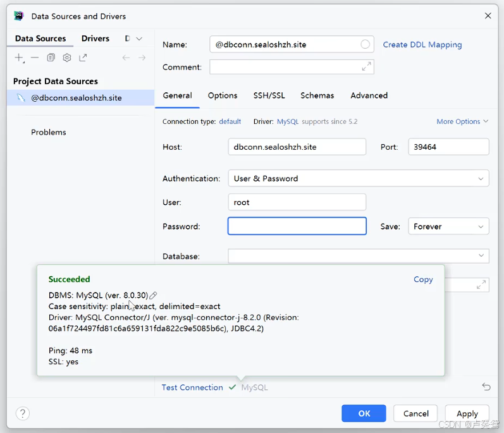Change connection type default link
This screenshot has width=504, height=433.
coord(230,121)
